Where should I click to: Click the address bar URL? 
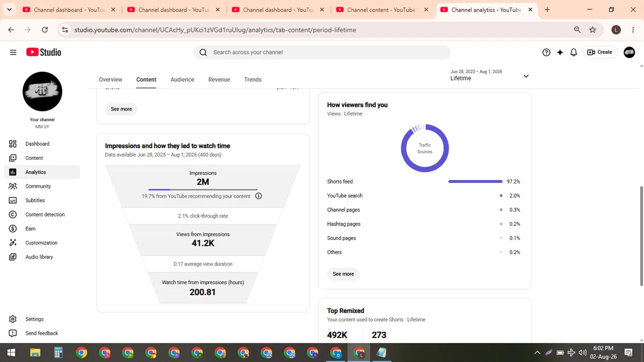215,30
